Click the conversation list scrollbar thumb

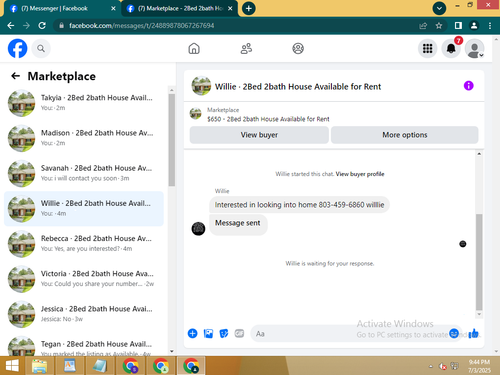[x=172, y=140]
